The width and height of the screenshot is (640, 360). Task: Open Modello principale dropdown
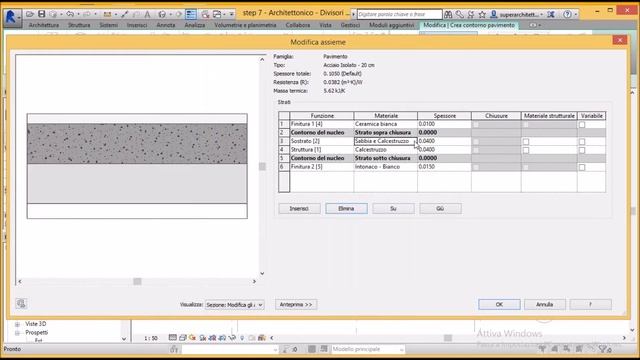367,349
